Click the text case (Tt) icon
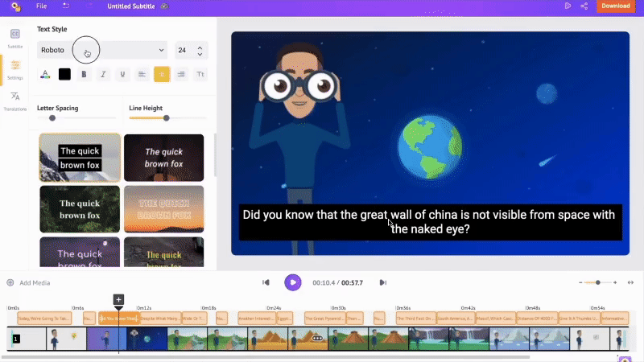 pos(200,74)
